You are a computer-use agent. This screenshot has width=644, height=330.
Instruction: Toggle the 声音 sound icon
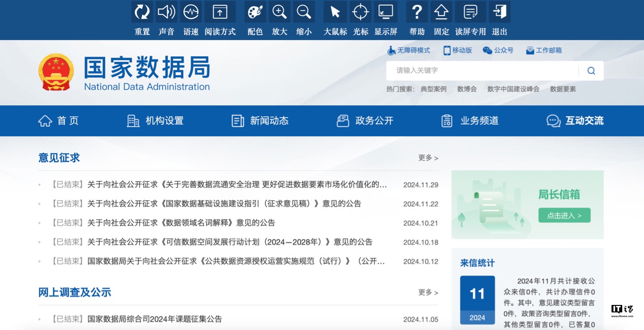[x=166, y=12]
